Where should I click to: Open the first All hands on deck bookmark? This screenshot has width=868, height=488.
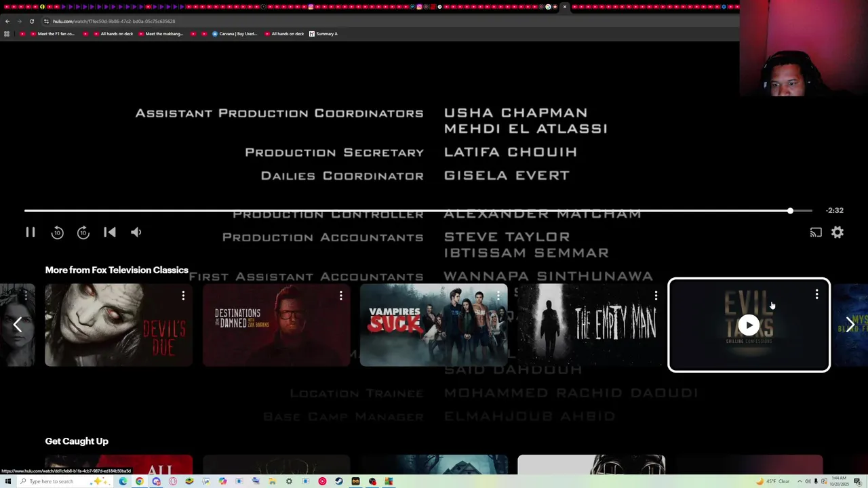pyautogui.click(x=113, y=34)
